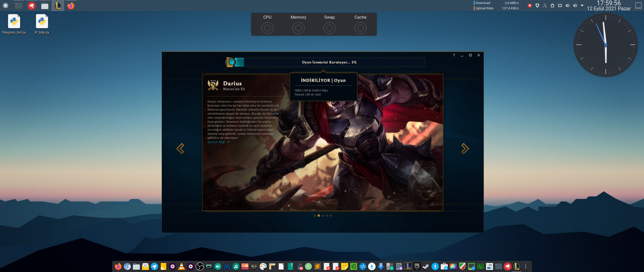Click the 'İNDİRİLİYOR | Oyun' download status title
The width and height of the screenshot is (644, 272).
(x=323, y=80)
